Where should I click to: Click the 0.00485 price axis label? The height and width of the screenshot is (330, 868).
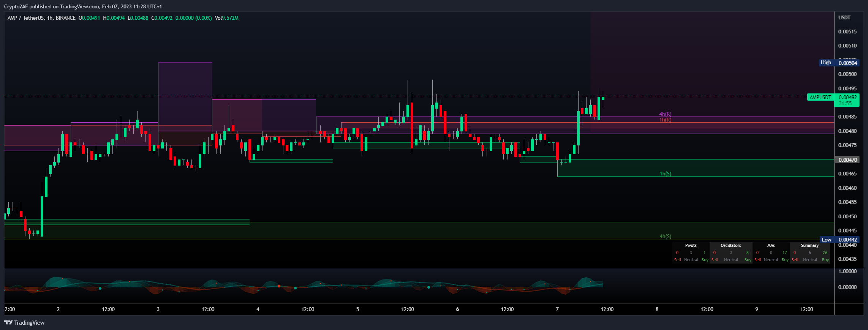(847, 117)
